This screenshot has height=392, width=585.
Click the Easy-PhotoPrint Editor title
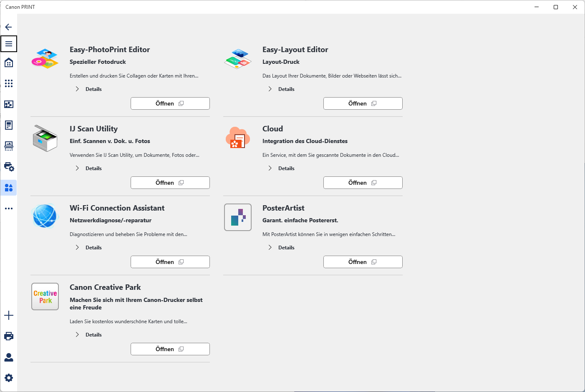click(110, 50)
